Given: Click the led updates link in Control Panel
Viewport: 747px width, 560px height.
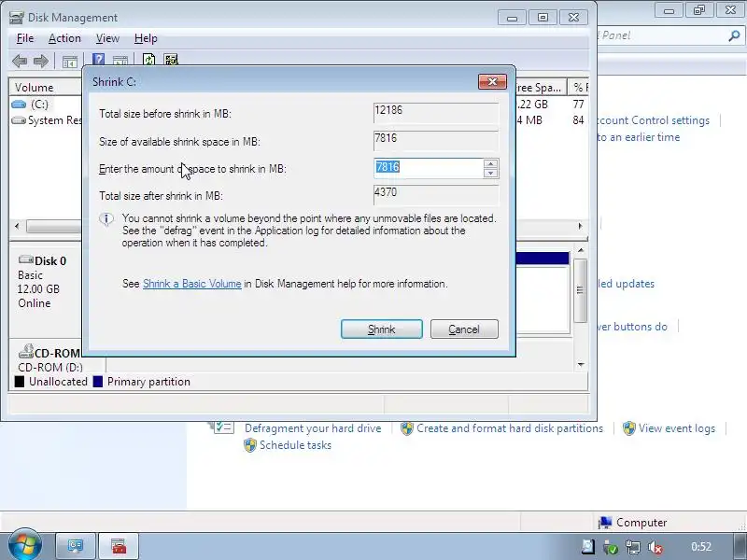Looking at the screenshot, I should (x=626, y=284).
